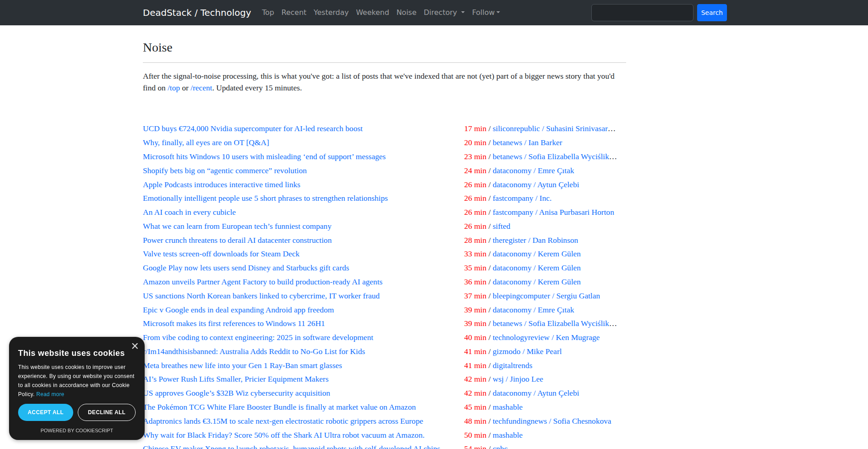
Task: Go to the Weekend view
Action: tap(372, 12)
